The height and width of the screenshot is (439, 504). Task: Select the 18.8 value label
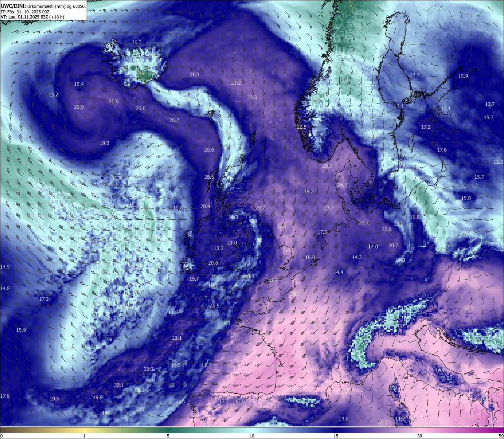[x=310, y=257]
